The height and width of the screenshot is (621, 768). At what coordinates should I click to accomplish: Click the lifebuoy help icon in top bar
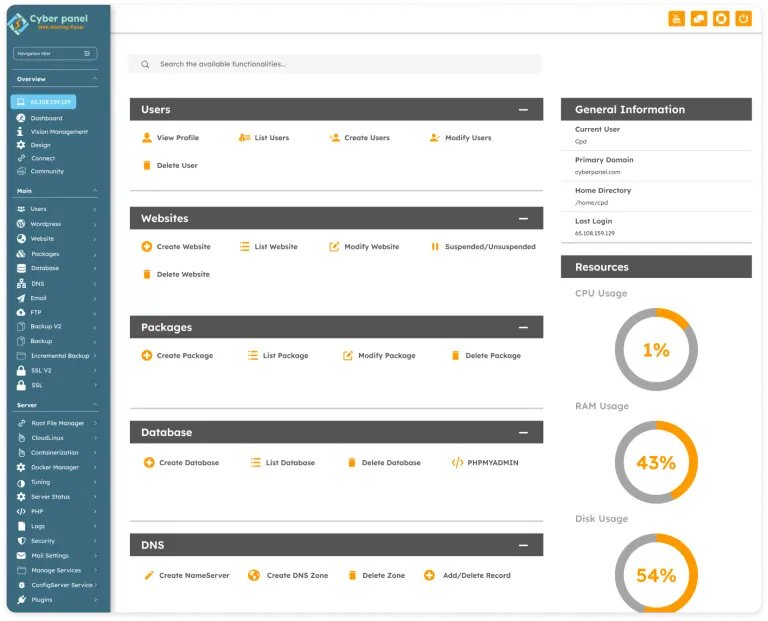721,19
